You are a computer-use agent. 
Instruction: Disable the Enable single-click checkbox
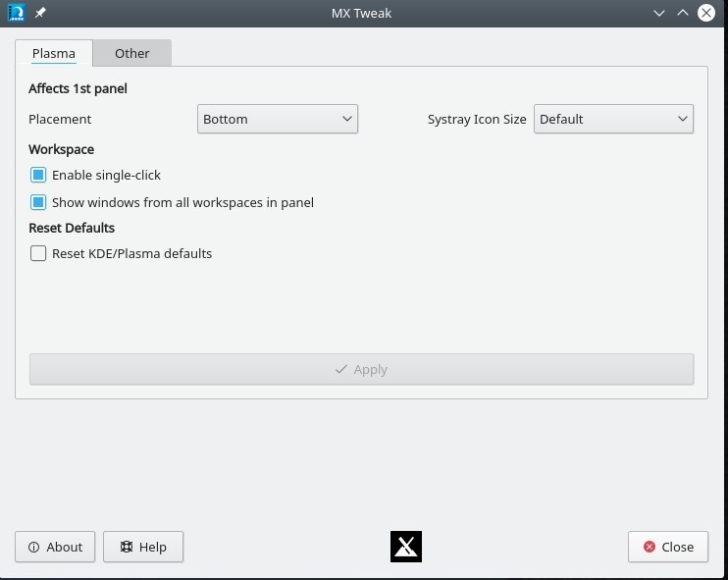38,175
